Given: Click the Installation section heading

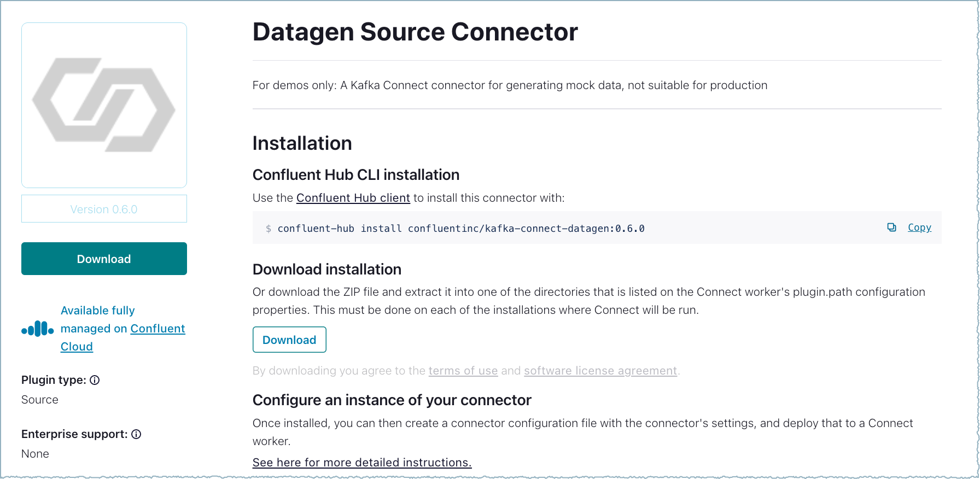Looking at the screenshot, I should 302,143.
